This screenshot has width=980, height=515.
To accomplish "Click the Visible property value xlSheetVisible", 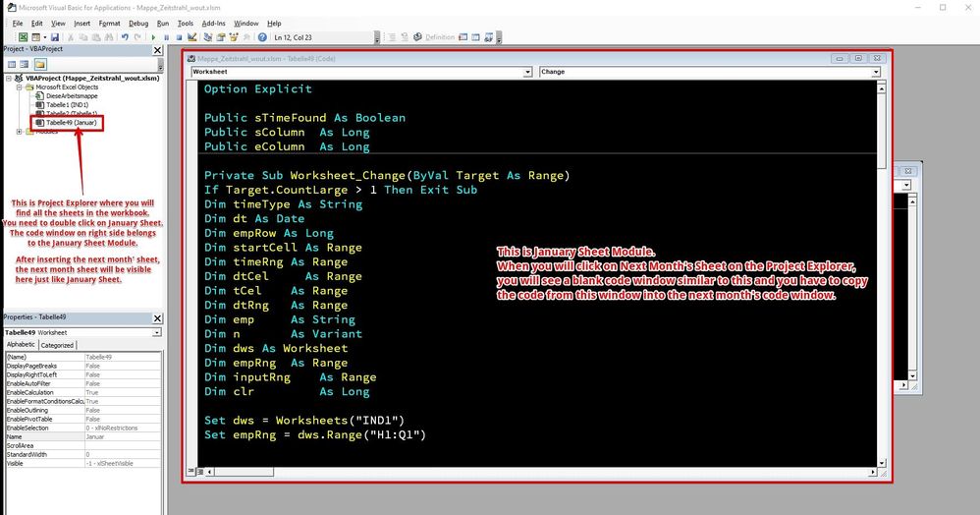I will (123, 464).
